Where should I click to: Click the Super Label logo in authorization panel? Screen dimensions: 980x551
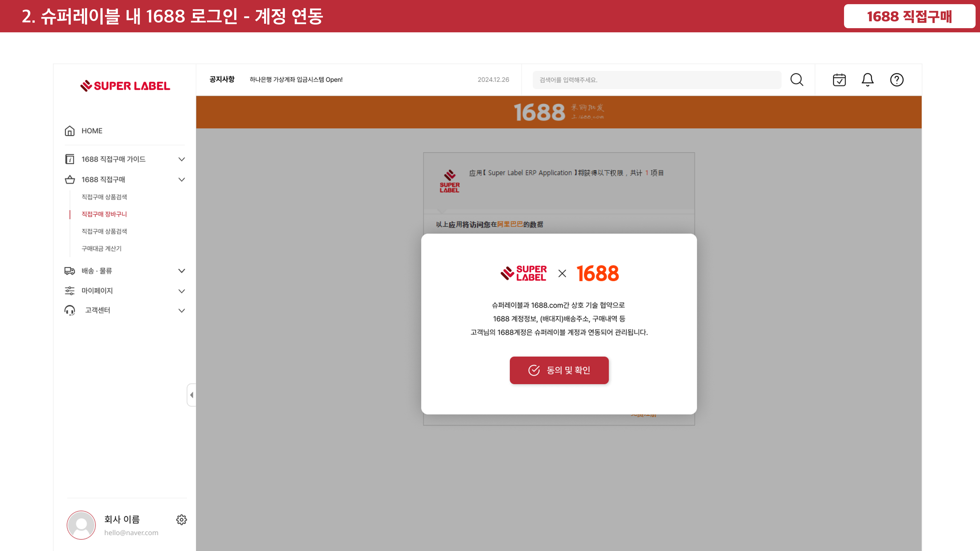[450, 181]
